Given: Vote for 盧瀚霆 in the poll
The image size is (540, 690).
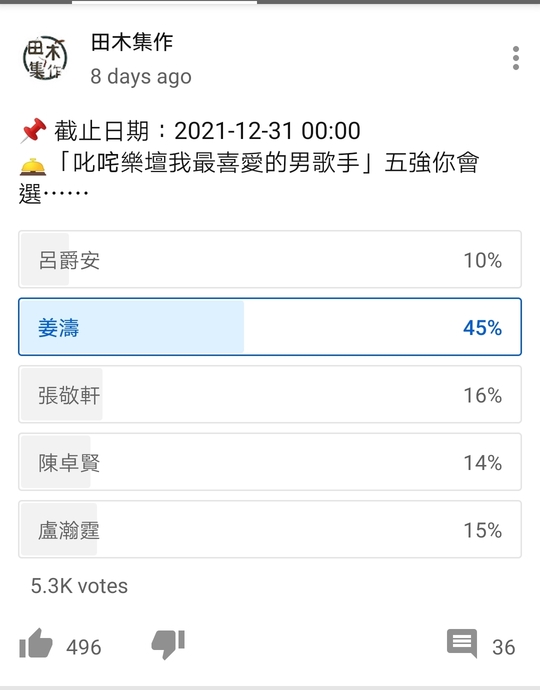Looking at the screenshot, I should point(270,529).
